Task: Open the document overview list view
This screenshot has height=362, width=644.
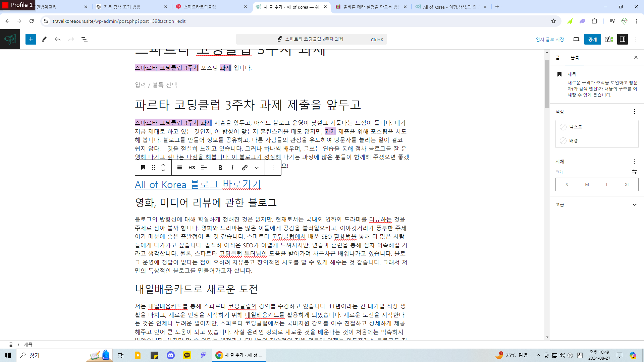Action: 85,39
